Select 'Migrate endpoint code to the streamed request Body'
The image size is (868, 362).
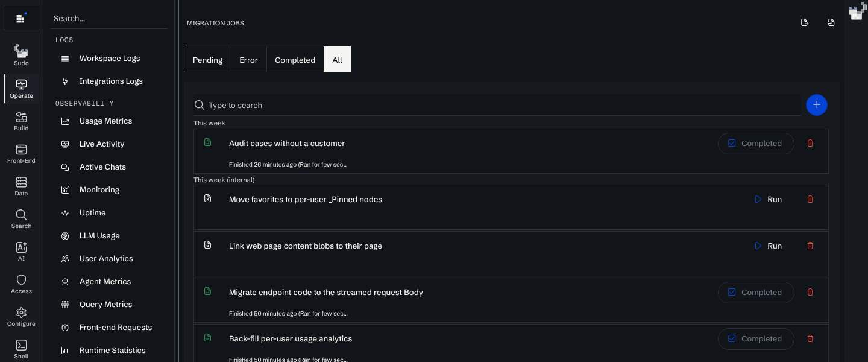click(x=326, y=293)
